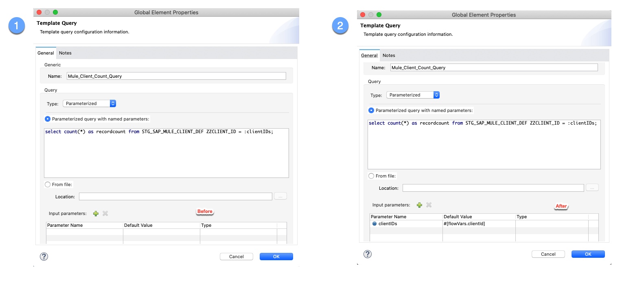Select the From file radio in dialog 2
Viewport: 644px width, 283px height.
coord(371,176)
